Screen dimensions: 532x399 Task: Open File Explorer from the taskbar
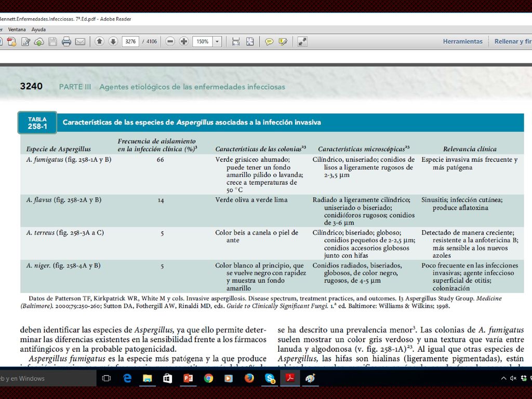147,378
